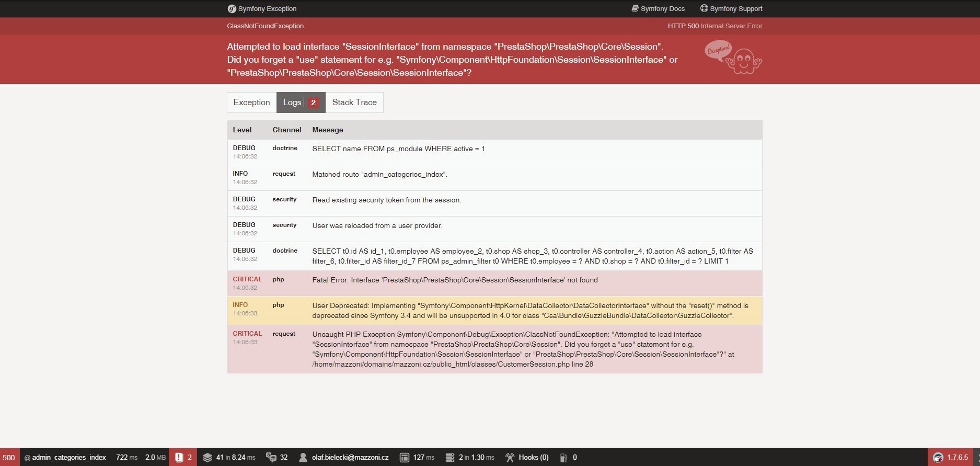Click the Uncaught PHP Exception log message

tap(523, 349)
